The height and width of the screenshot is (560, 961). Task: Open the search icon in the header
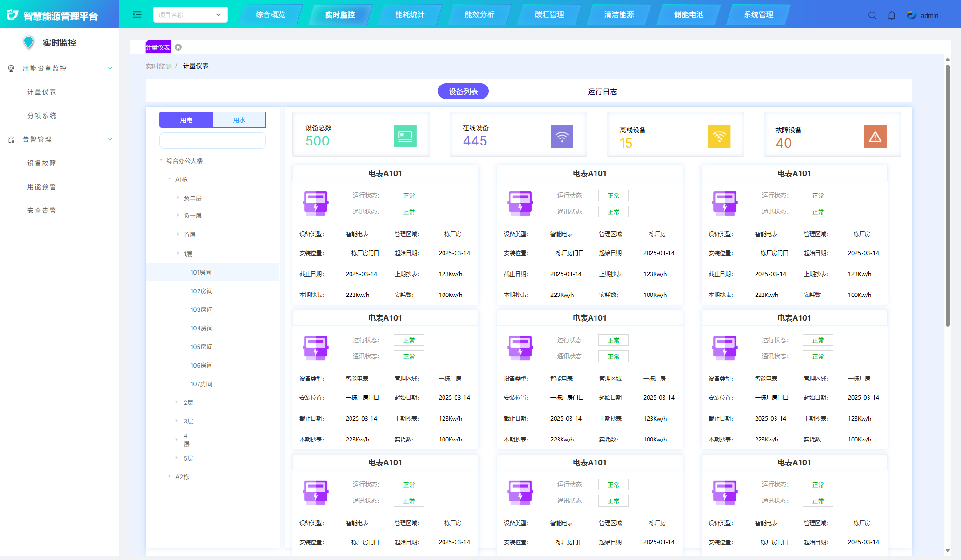(873, 15)
